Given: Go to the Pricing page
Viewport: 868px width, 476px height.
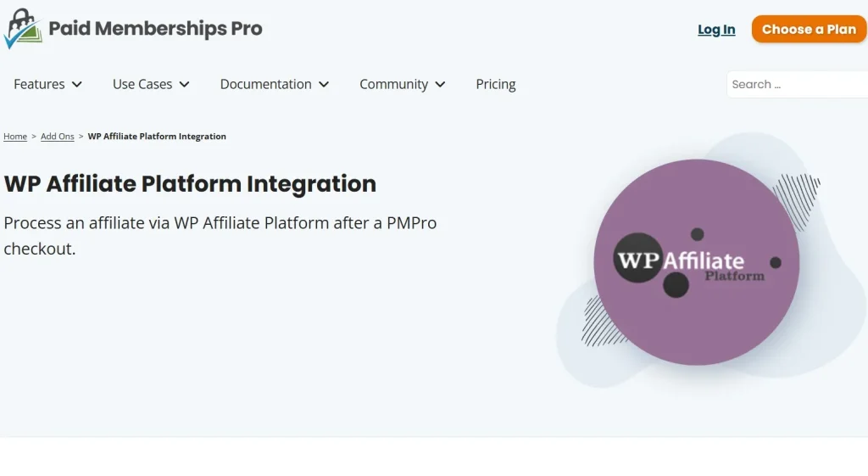Looking at the screenshot, I should pyautogui.click(x=496, y=84).
